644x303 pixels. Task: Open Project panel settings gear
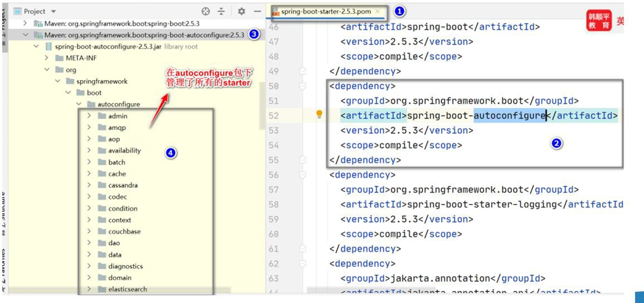click(x=242, y=11)
